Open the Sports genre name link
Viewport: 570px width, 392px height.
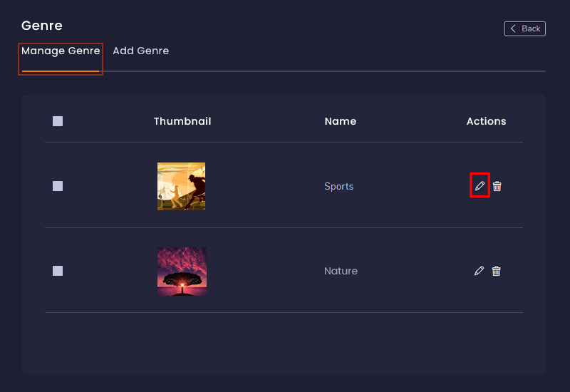coord(338,186)
